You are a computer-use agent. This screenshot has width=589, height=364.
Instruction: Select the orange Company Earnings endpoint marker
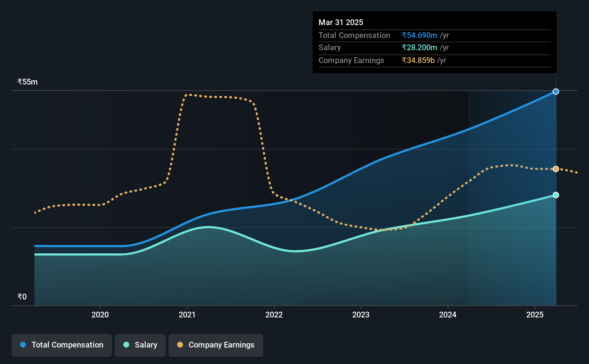556,169
